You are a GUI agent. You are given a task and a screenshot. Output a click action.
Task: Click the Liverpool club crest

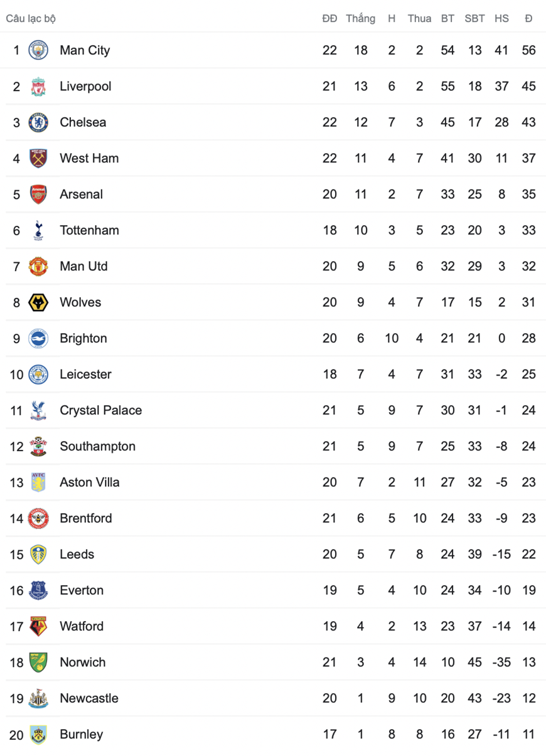coord(38,86)
